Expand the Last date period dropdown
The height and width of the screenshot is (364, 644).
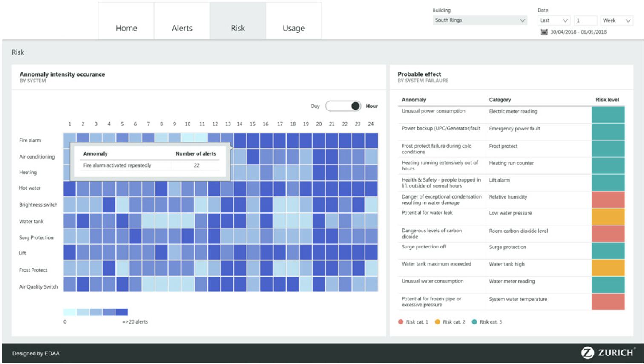pos(554,20)
